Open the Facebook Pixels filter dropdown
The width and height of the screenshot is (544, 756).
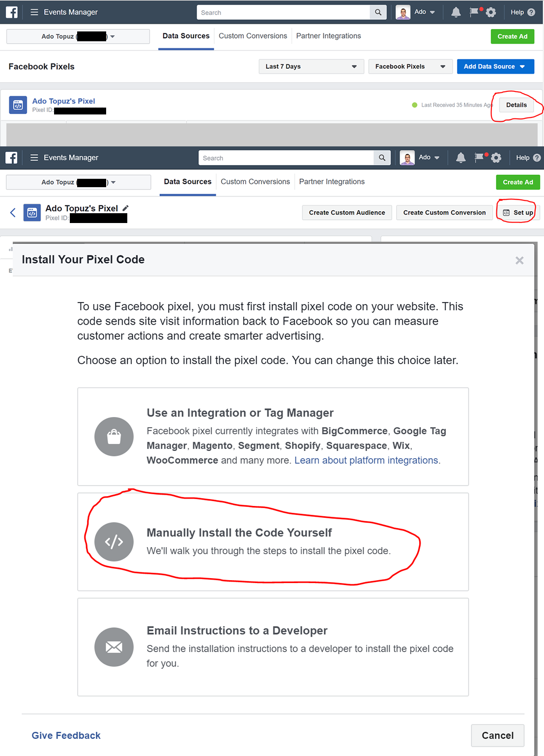tap(410, 66)
